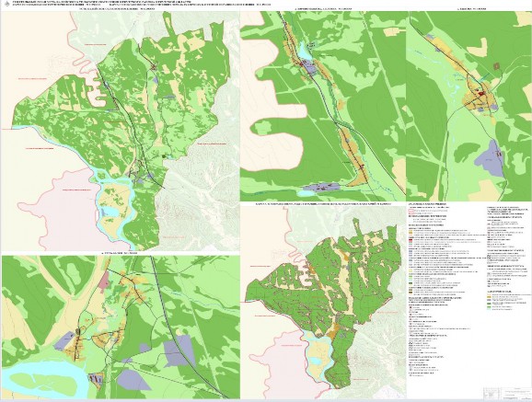Click the cyan pond in the top-middle map
532x402 pixels.
pos(305,52)
